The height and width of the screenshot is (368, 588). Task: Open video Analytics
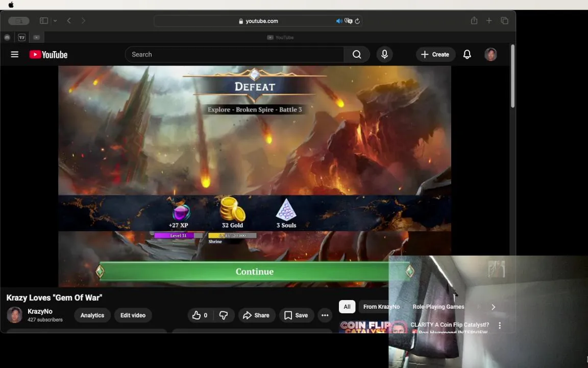tap(92, 315)
